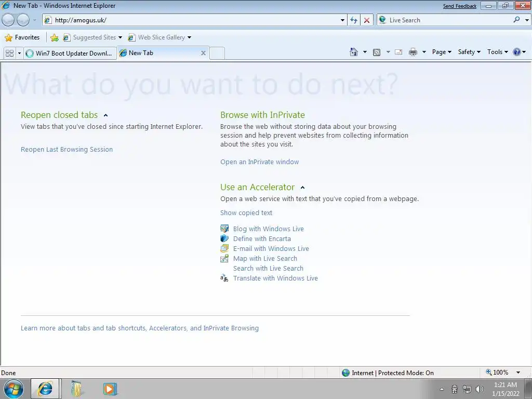Click the network tray icon
532x399 pixels.
[467, 389]
